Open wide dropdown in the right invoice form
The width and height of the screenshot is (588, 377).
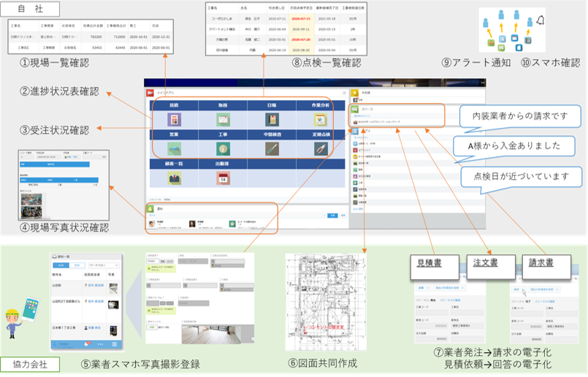544,289
